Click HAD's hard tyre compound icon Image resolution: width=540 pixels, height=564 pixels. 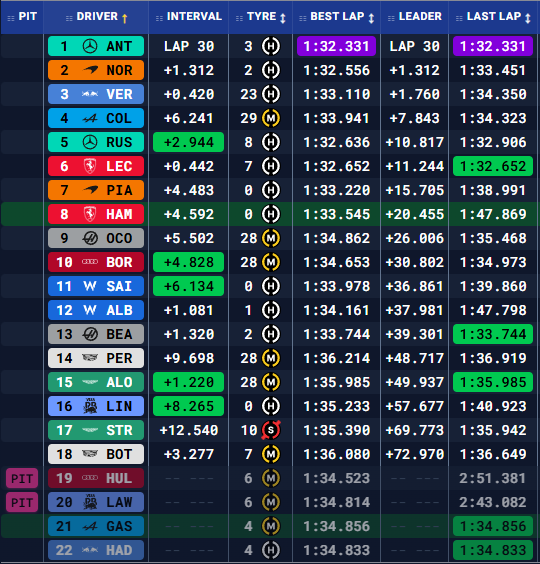coord(271,550)
